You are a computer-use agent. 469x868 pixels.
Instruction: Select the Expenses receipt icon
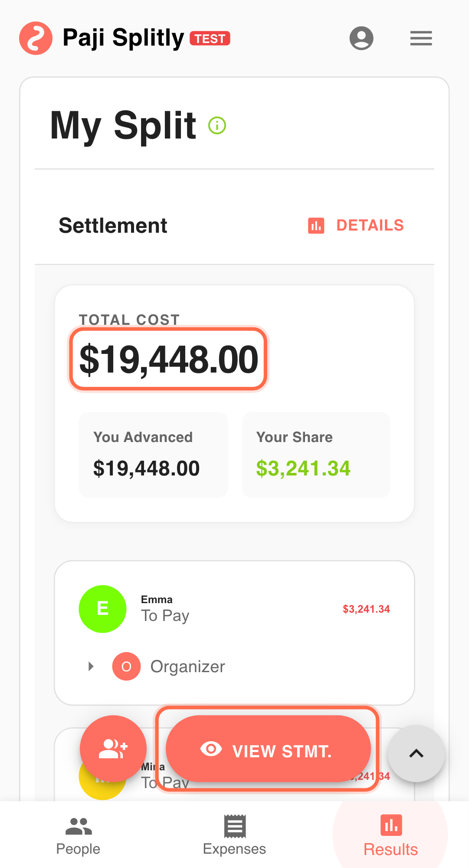click(x=234, y=826)
